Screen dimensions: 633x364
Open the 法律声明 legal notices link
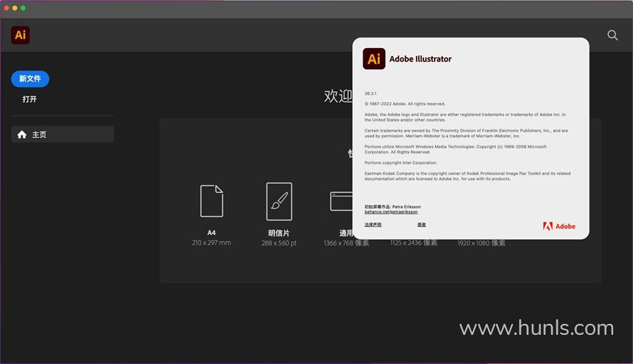373,225
